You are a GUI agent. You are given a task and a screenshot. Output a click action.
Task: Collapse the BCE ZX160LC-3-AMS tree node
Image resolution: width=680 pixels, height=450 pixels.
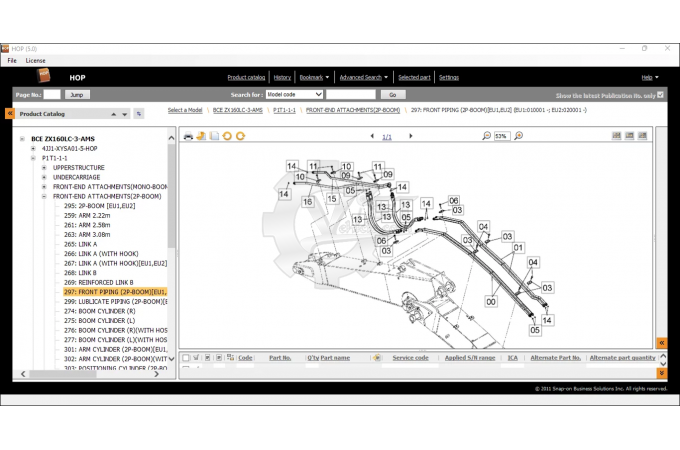(22, 139)
